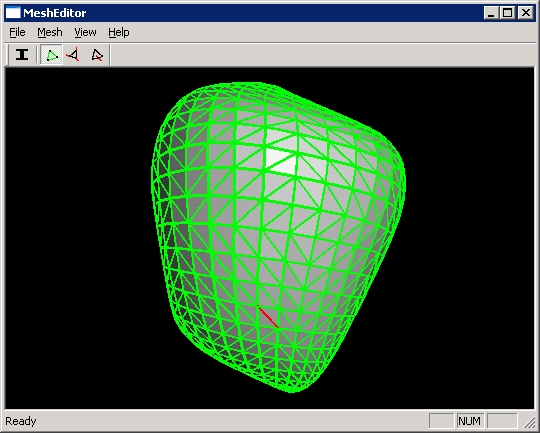Click the NUM indicator in status bar
Image resolution: width=540 pixels, height=433 pixels.
[x=470, y=421]
